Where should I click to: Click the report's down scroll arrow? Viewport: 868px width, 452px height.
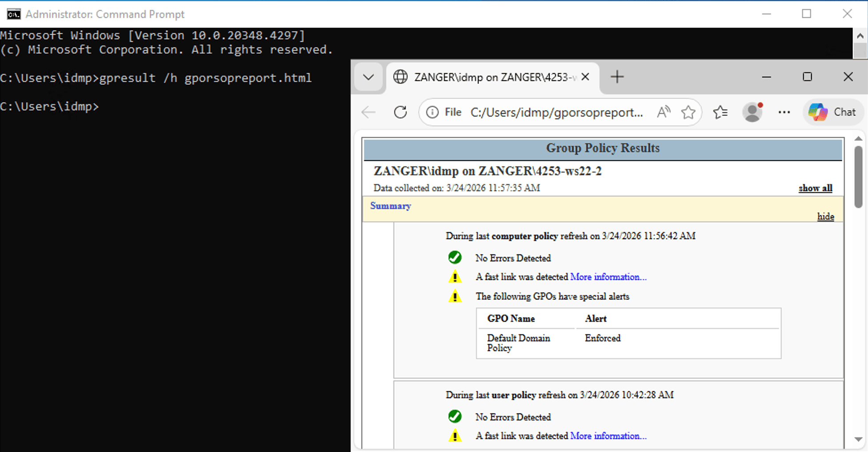[858, 439]
